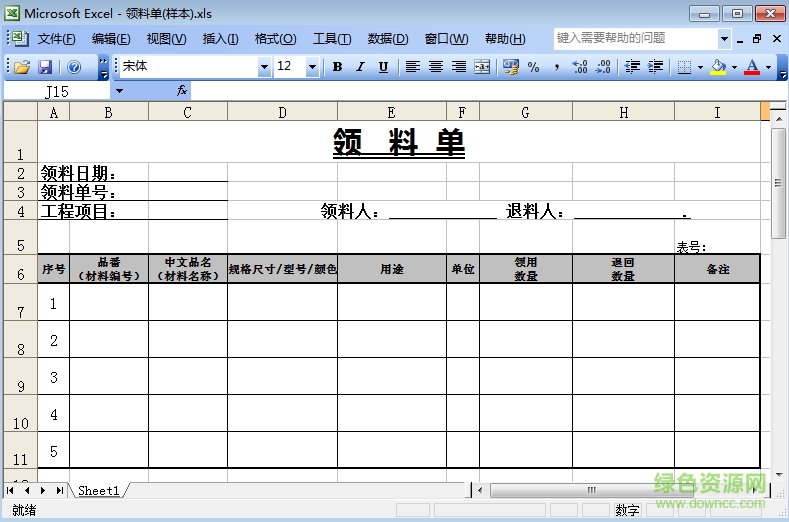Open the borders style dropdown arrow
The height and width of the screenshot is (522, 789).
[x=700, y=67]
